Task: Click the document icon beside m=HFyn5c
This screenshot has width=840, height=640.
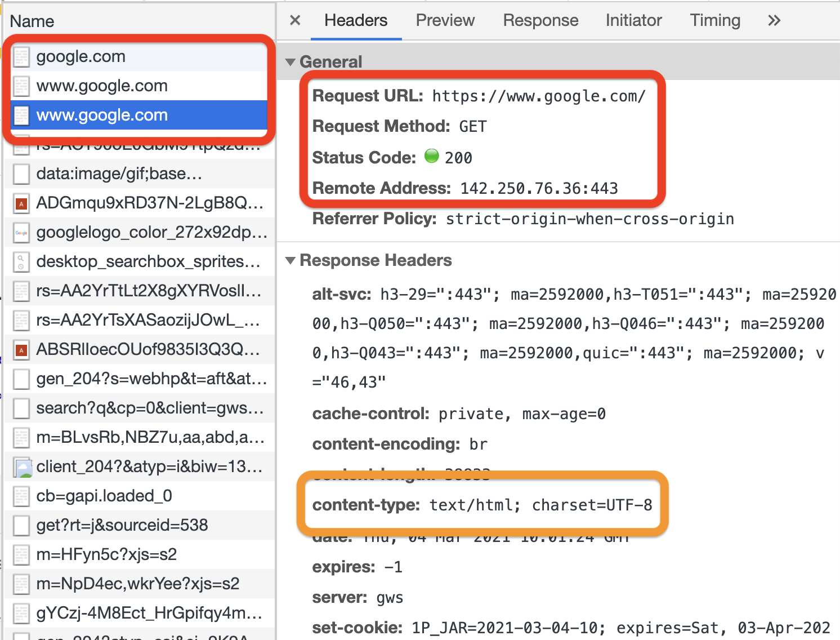Action: coord(21,555)
